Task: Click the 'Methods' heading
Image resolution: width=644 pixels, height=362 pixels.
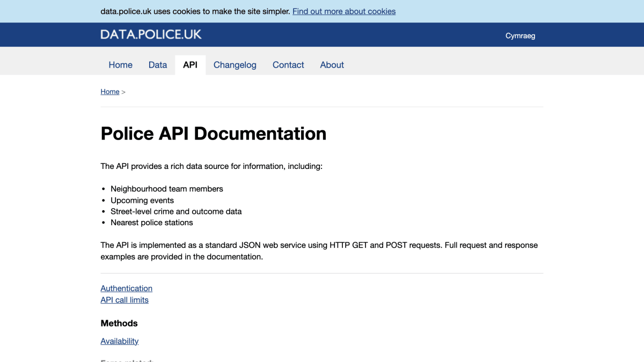Action: (119, 323)
